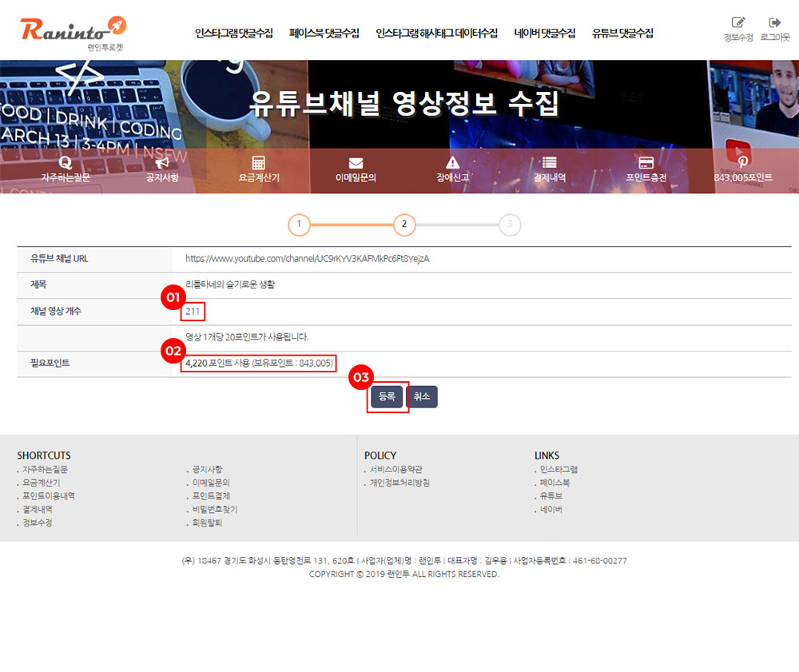Open the 요금계산기 calculator icon

pos(259,162)
